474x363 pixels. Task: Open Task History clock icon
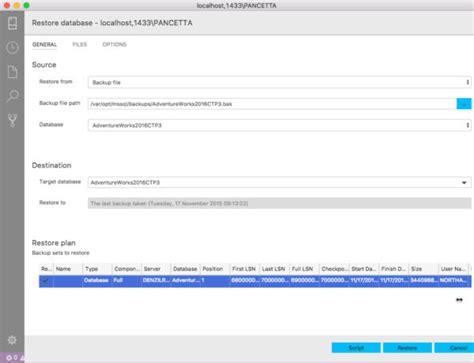click(12, 48)
